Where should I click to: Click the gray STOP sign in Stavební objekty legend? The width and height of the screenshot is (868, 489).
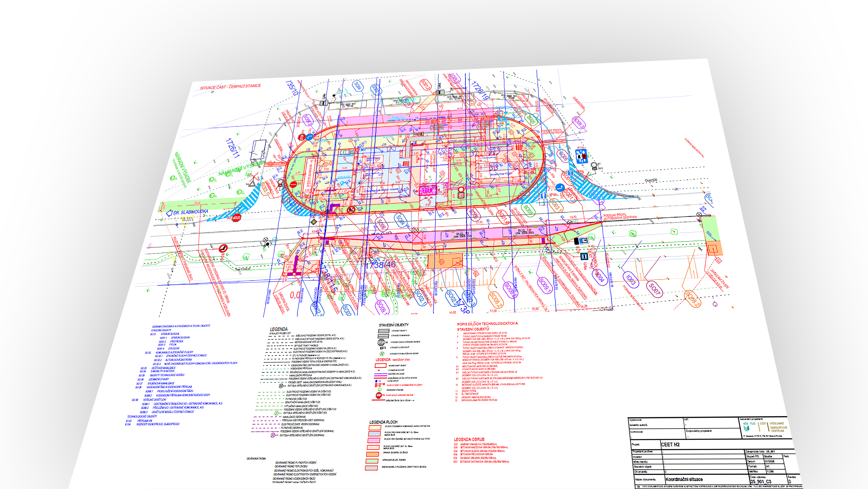381,342
